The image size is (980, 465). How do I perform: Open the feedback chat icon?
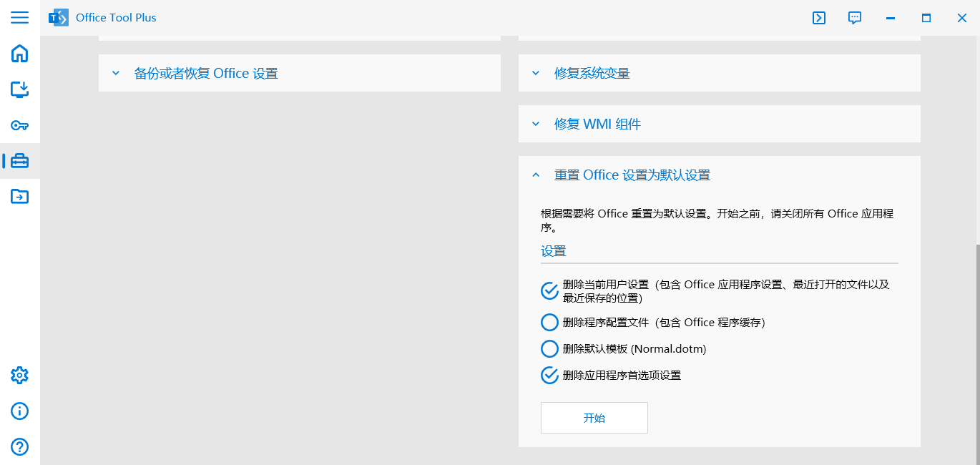point(855,18)
